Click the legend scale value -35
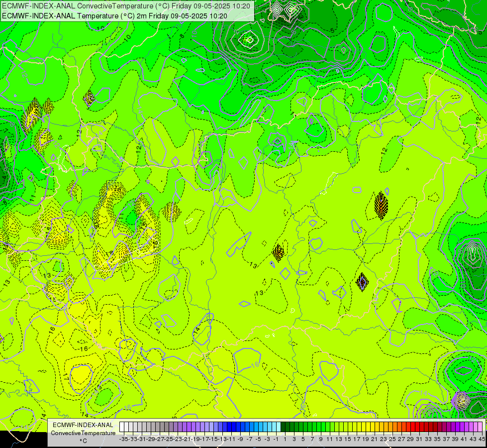The height and width of the screenshot is (448, 487). [124, 439]
